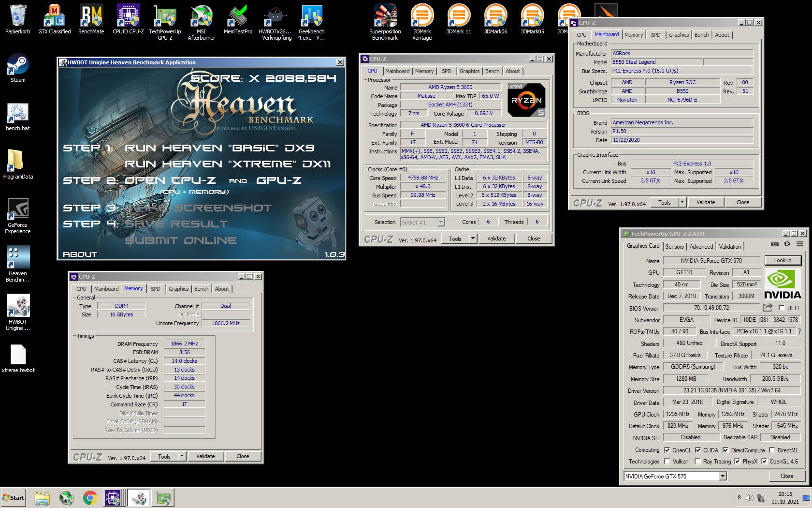This screenshot has height=508, width=812.
Task: Launch the 3DMark Vantage shortcut
Action: (x=422, y=22)
